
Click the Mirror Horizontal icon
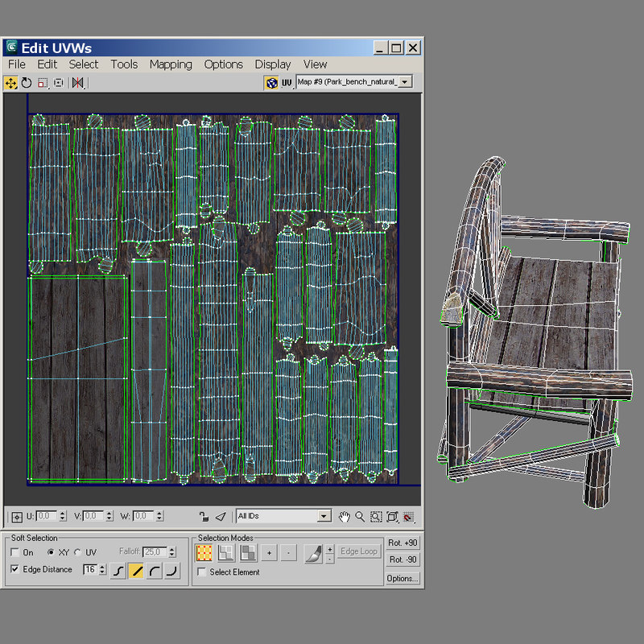77,82
